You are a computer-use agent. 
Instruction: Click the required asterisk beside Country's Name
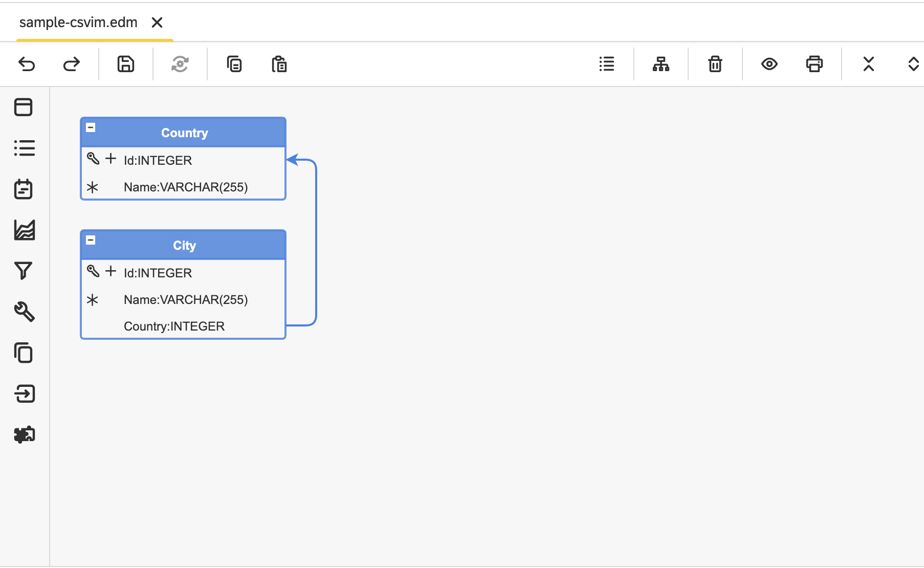pos(93,187)
